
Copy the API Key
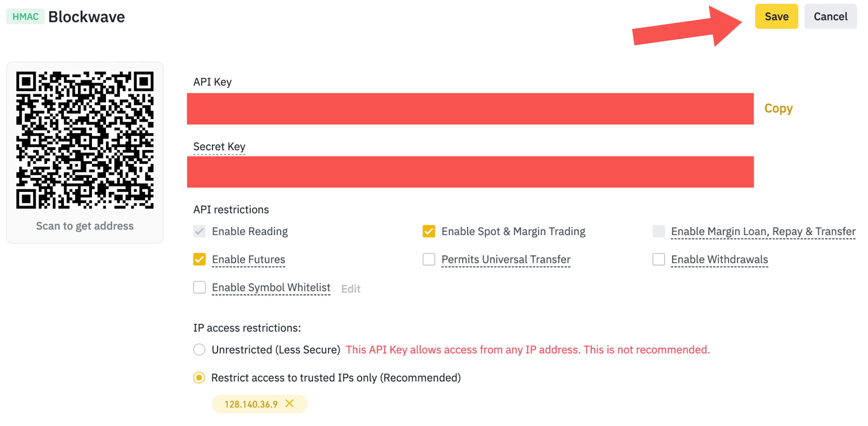(x=778, y=108)
